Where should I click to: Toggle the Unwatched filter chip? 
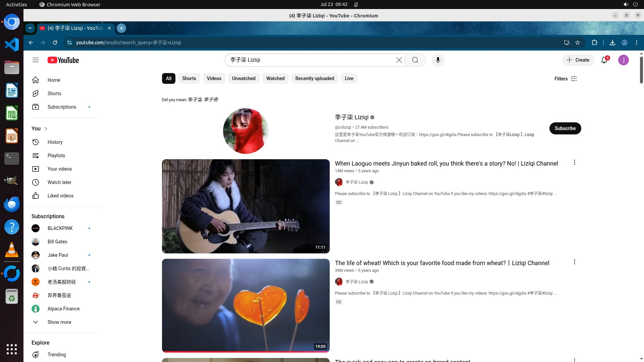(244, 78)
